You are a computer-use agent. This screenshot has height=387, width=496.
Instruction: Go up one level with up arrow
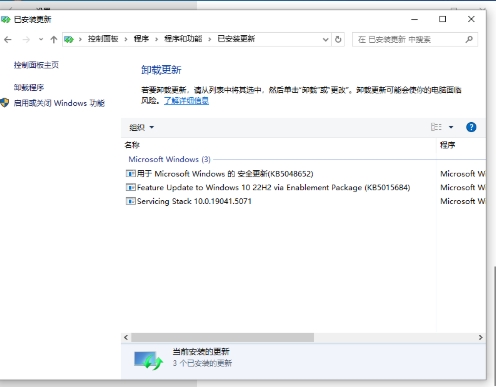pos(53,40)
